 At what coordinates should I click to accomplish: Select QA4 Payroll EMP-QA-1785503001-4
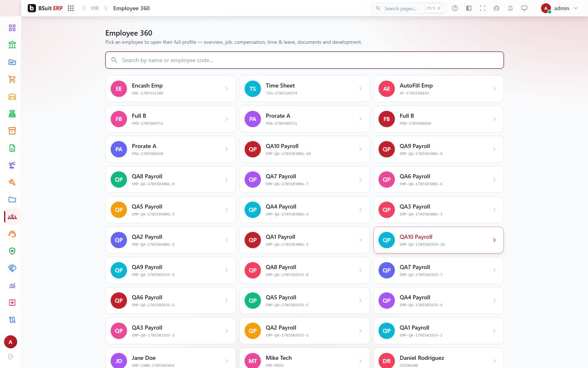click(305, 210)
